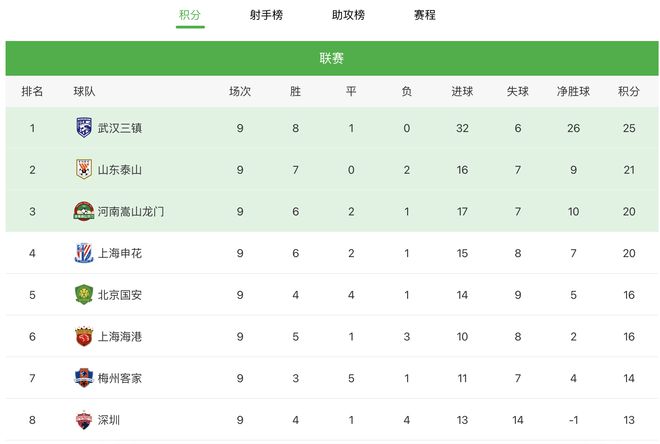Screen dimensions: 660x444
Task: Click the Meizhou Hakka (梅州客家) team badge
Action: pyautogui.click(x=84, y=378)
